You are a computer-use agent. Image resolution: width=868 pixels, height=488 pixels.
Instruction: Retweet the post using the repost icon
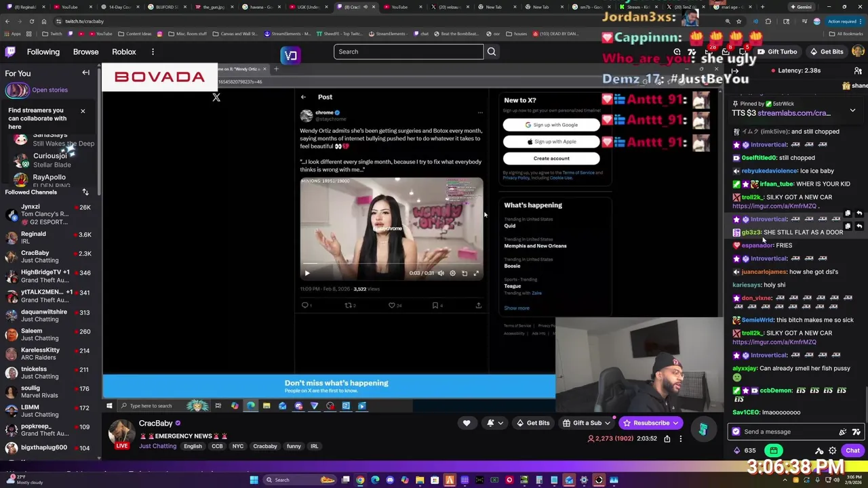(x=348, y=306)
